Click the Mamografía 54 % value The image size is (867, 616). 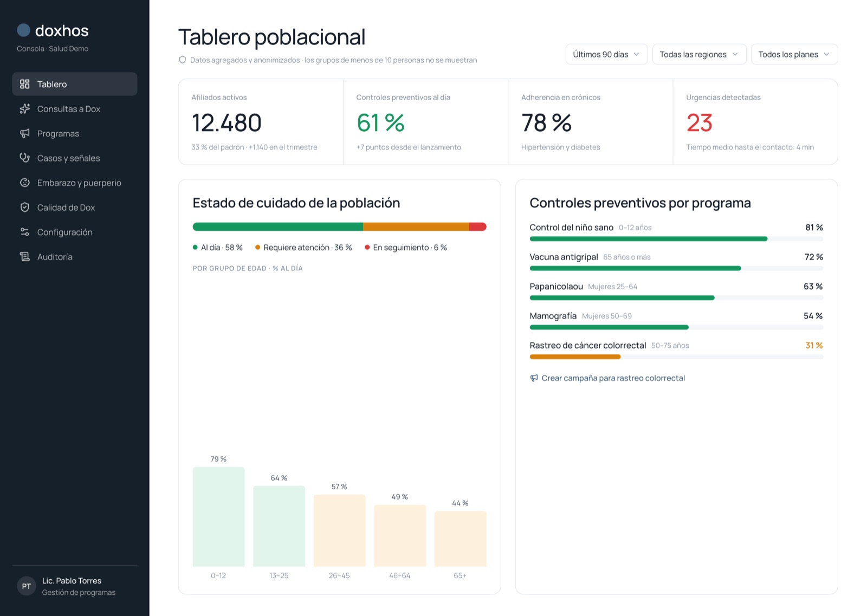click(x=813, y=316)
